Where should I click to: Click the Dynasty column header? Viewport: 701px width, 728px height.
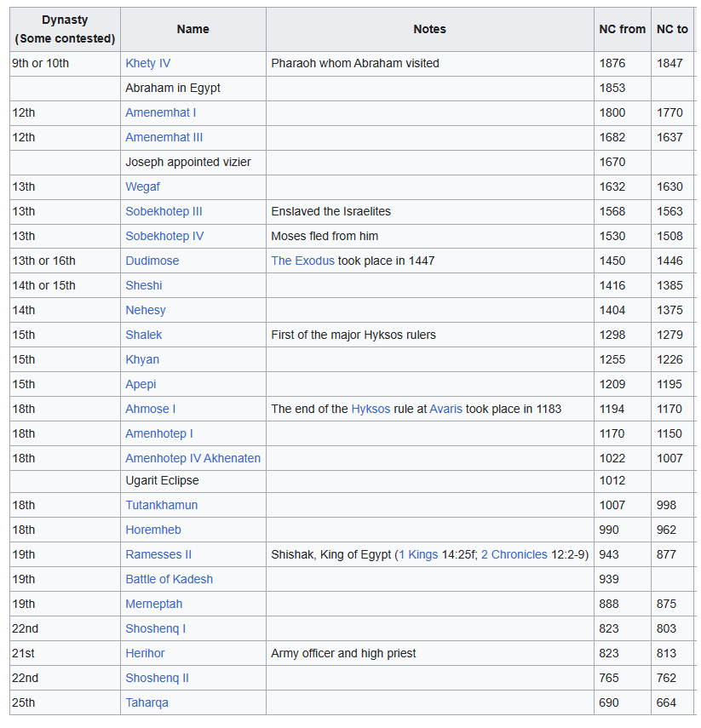pos(65,29)
